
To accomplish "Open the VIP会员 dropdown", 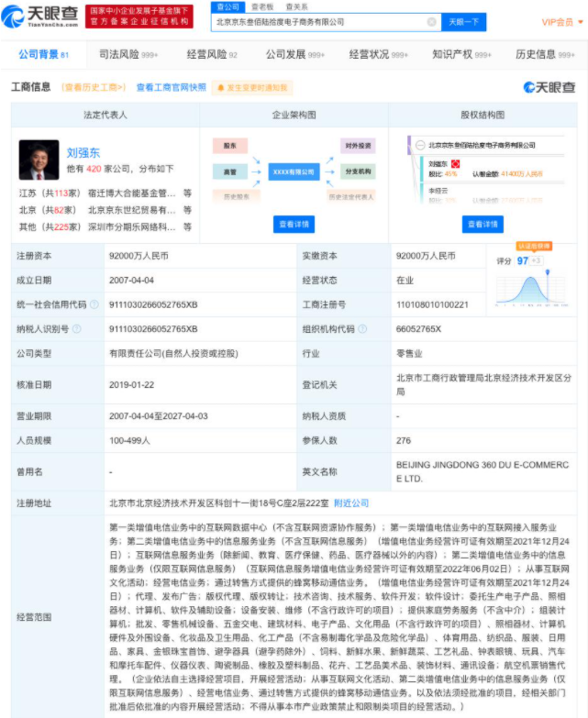I will click(x=562, y=22).
